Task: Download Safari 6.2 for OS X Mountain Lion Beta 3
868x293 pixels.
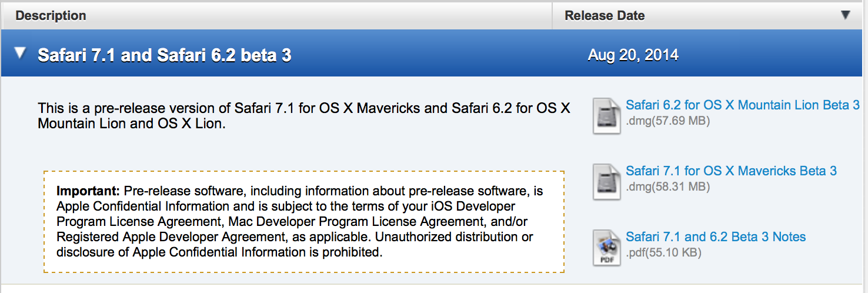Action: click(742, 105)
